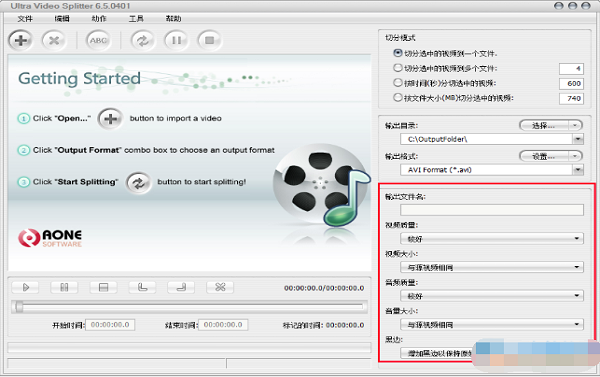This screenshot has width=600, height=377.
Task: Click the seconds field showing 600
Action: click(571, 83)
